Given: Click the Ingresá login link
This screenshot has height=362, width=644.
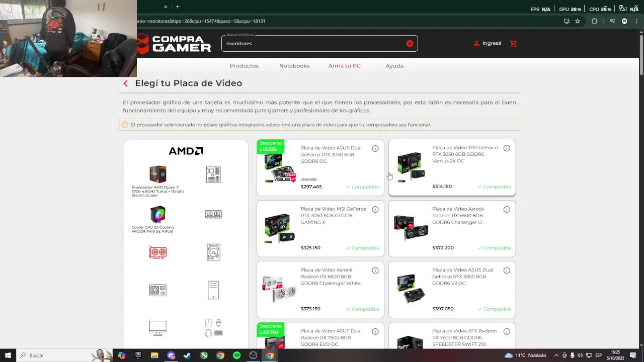Looking at the screenshot, I should (x=488, y=44).
